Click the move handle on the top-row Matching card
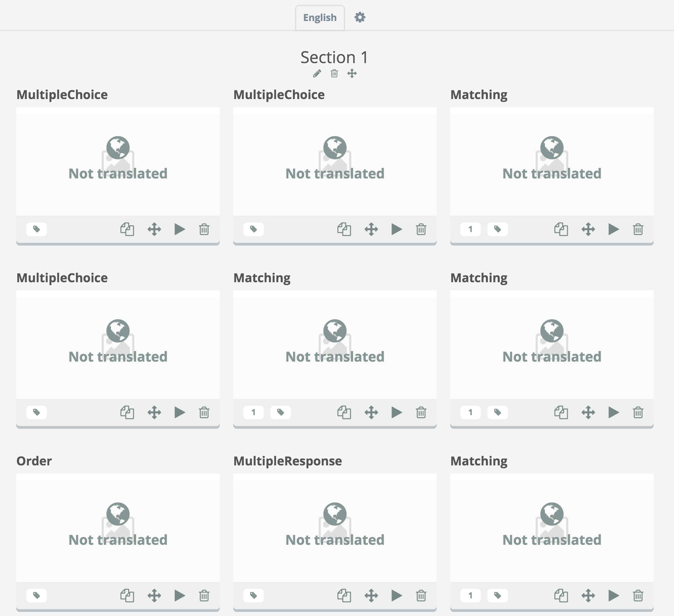 tap(588, 229)
